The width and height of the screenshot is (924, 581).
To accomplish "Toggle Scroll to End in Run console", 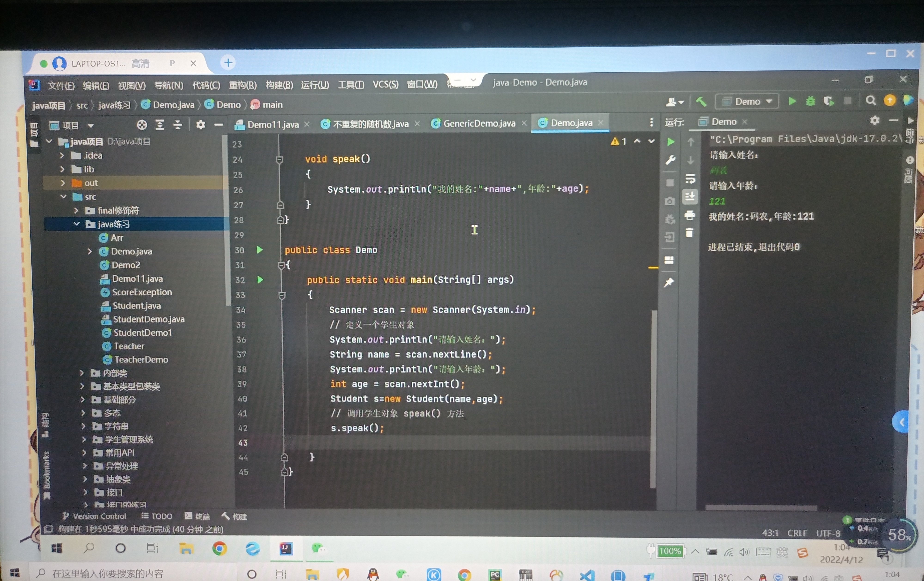I will 690,197.
